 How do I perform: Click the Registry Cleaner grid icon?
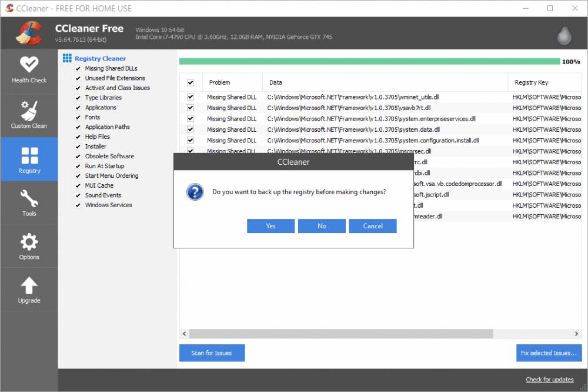point(67,58)
